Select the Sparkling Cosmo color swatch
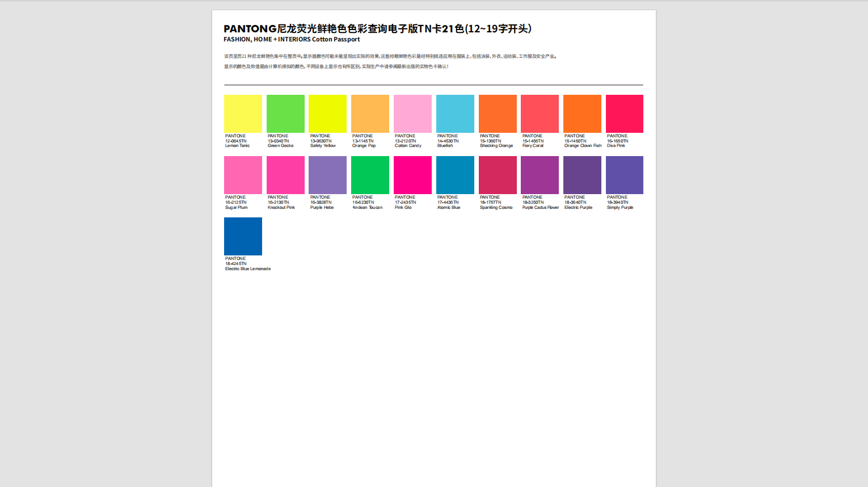The height and width of the screenshot is (487, 868). coord(498,175)
